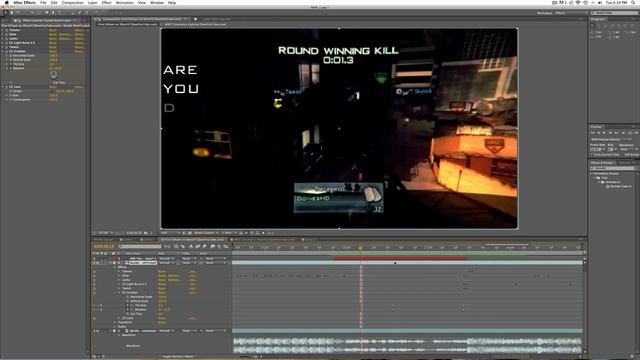The height and width of the screenshot is (360, 640).
Task: Toggle the Live Update icon in timeline
Action: pos(176,247)
